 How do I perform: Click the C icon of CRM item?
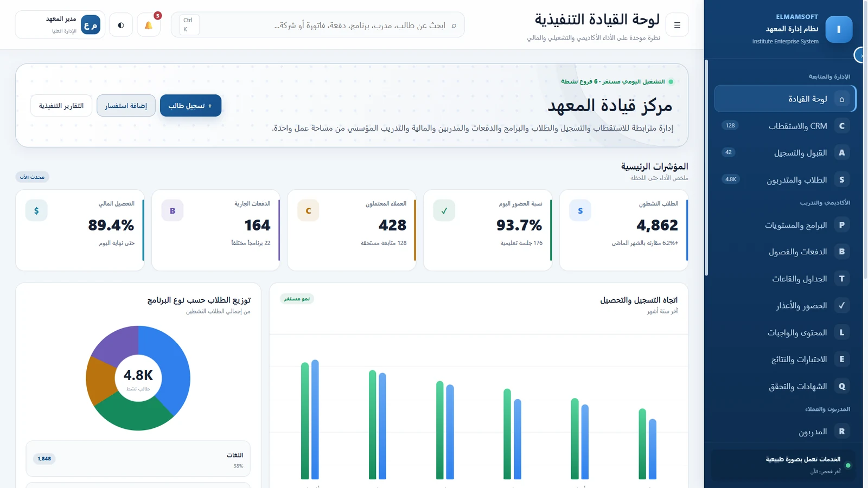tap(842, 126)
